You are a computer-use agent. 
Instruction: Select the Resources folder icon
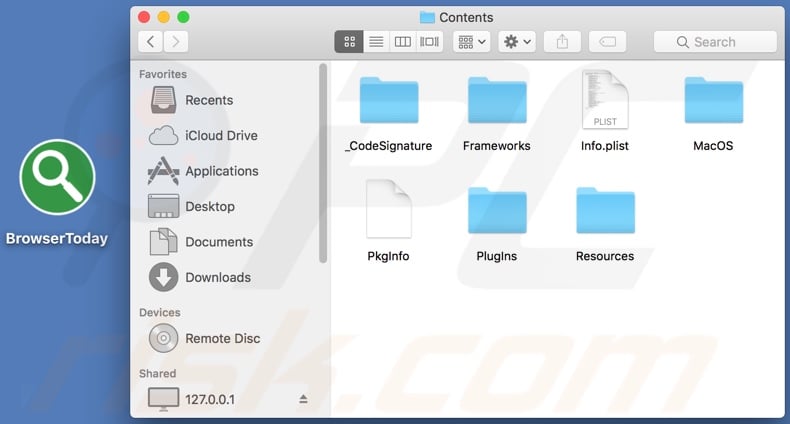606,210
